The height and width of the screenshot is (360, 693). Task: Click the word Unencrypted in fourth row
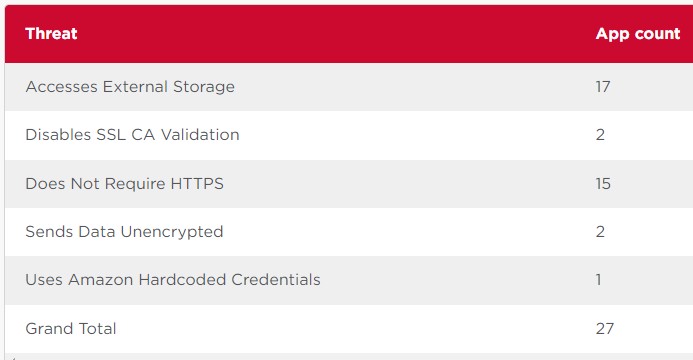[172, 232]
